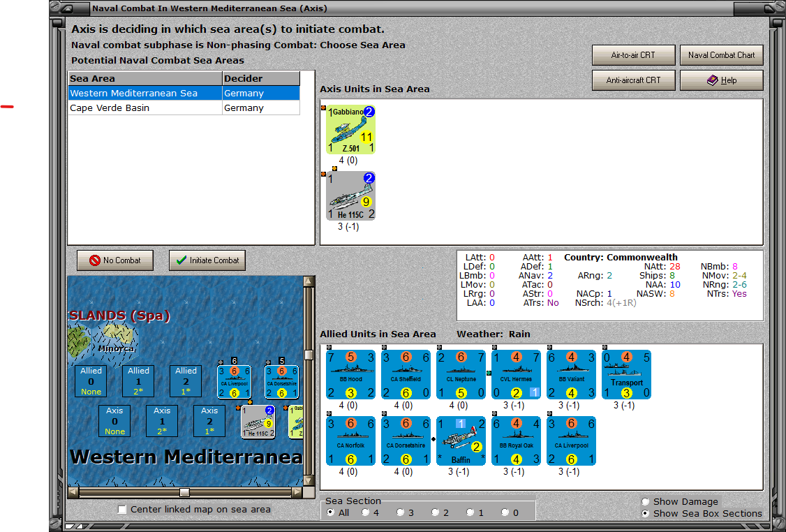Click the Initiate Combat button
786x532 pixels.
coord(207,260)
